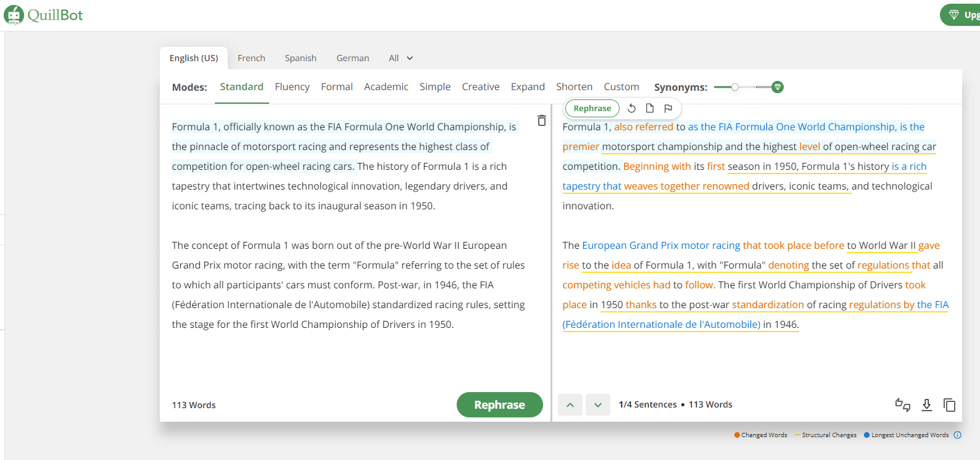Click the premium diamond end of Synonyms slider

pos(778,87)
